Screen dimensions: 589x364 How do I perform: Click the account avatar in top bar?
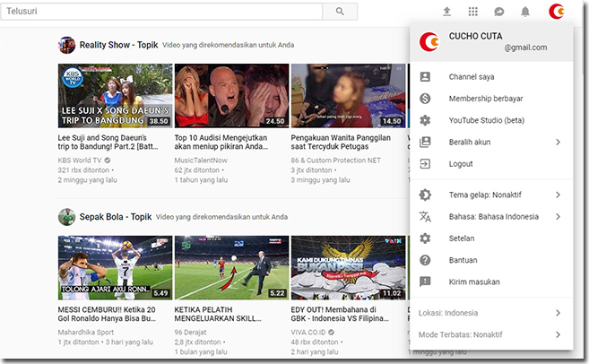click(557, 12)
